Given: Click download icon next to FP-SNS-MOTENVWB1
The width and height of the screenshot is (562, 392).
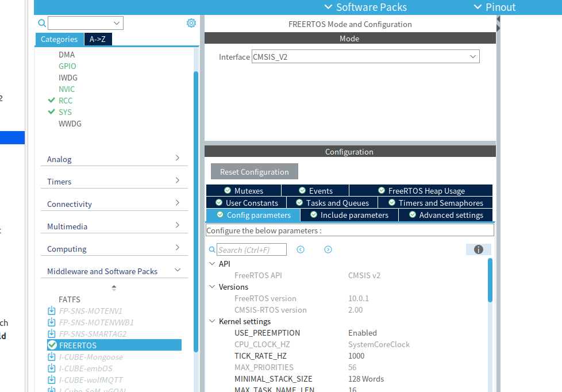Looking at the screenshot, I should [52, 322].
